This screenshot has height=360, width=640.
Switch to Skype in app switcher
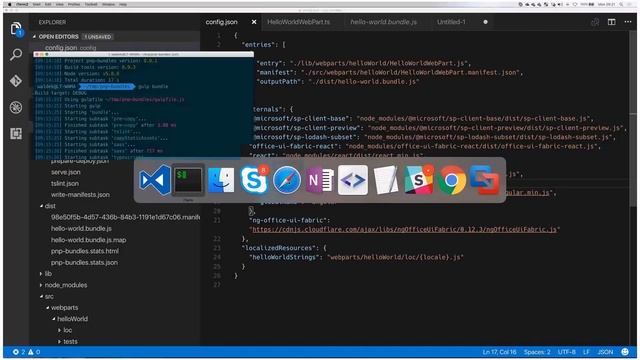pos(254,180)
